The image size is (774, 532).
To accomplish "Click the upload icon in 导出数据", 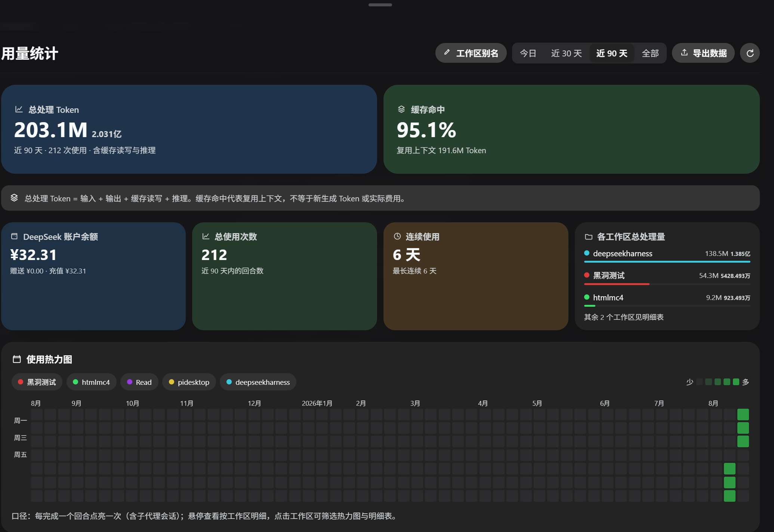I will [x=684, y=53].
